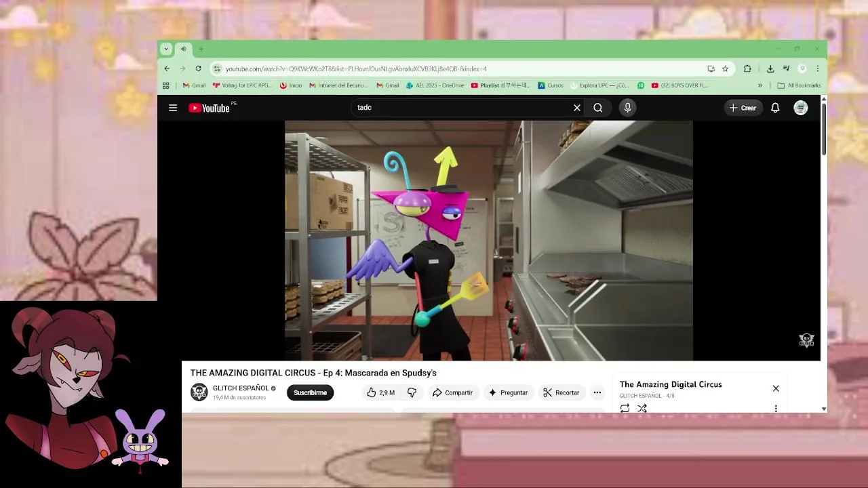Viewport: 868px width, 488px height.
Task: Open Chrome three-dot menu
Action: pyautogui.click(x=818, y=68)
